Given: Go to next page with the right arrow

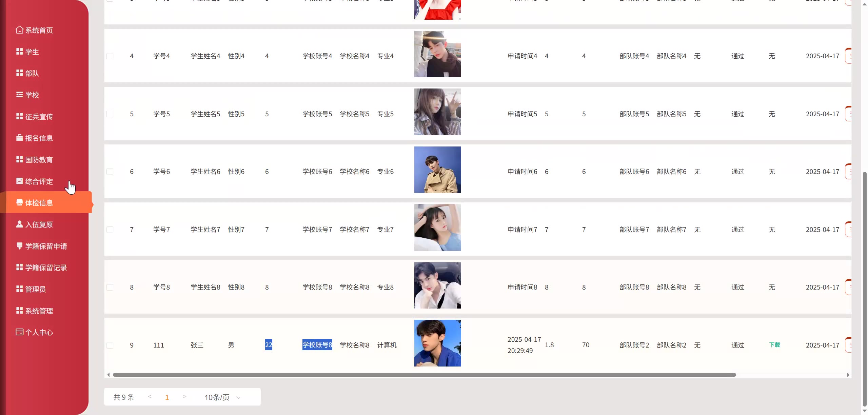Looking at the screenshot, I should [184, 396].
